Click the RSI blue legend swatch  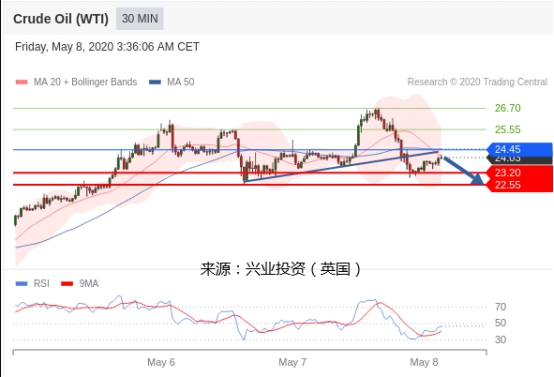click(22, 283)
